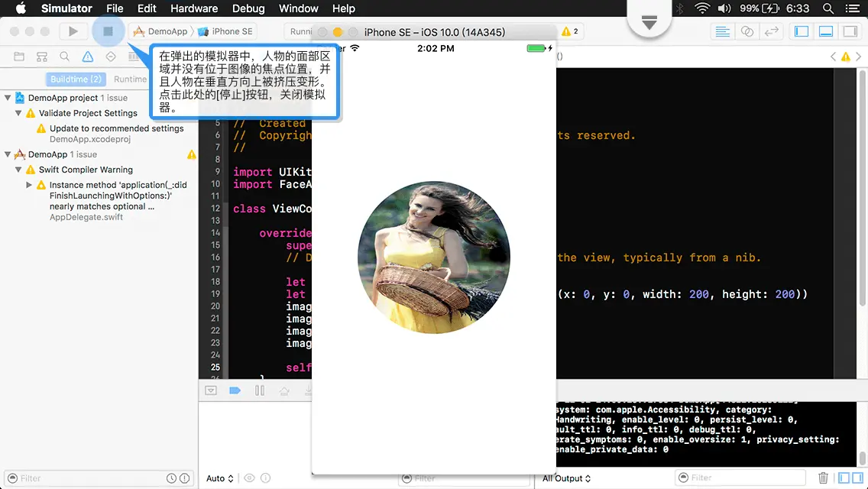Switch to the standard editor
Viewport: 868px width, 489px height.
tap(722, 31)
